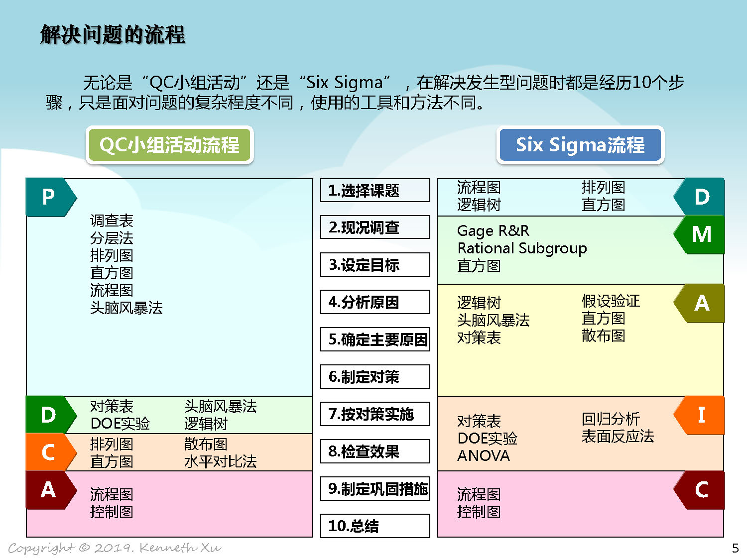Viewport: 747px width, 560px height.
Task: Click 头脑风暴法 in the QC P section
Action: point(126,308)
